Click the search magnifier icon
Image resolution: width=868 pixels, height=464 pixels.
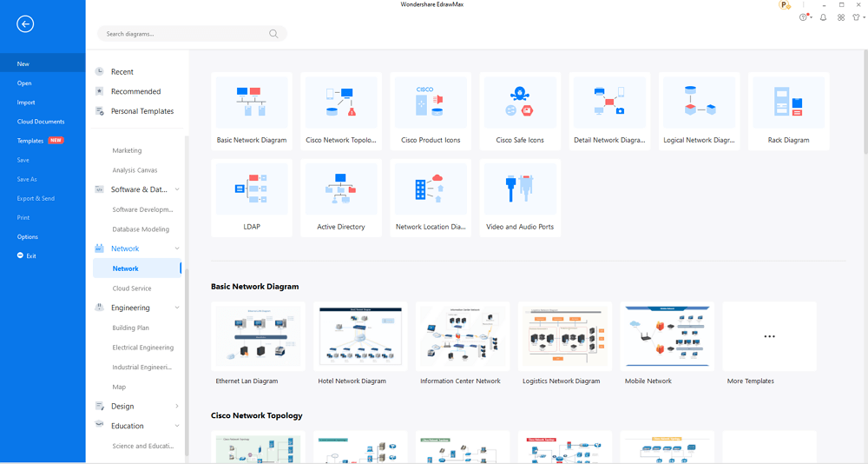click(x=273, y=34)
